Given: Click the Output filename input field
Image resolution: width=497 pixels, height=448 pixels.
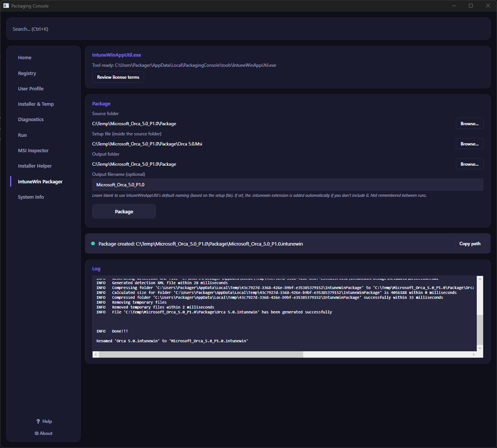Looking at the screenshot, I should tap(288, 185).
